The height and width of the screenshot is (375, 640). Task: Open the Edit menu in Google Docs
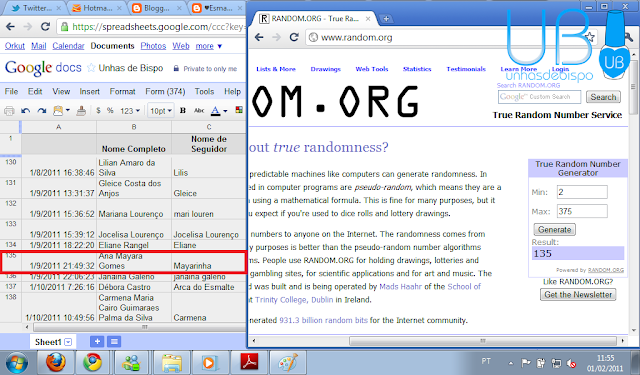click(35, 91)
